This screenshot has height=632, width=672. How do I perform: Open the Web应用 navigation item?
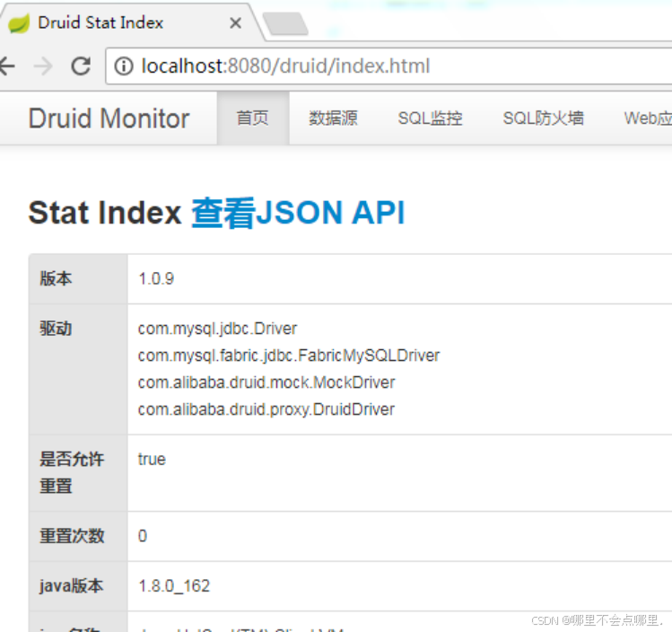[x=648, y=118]
